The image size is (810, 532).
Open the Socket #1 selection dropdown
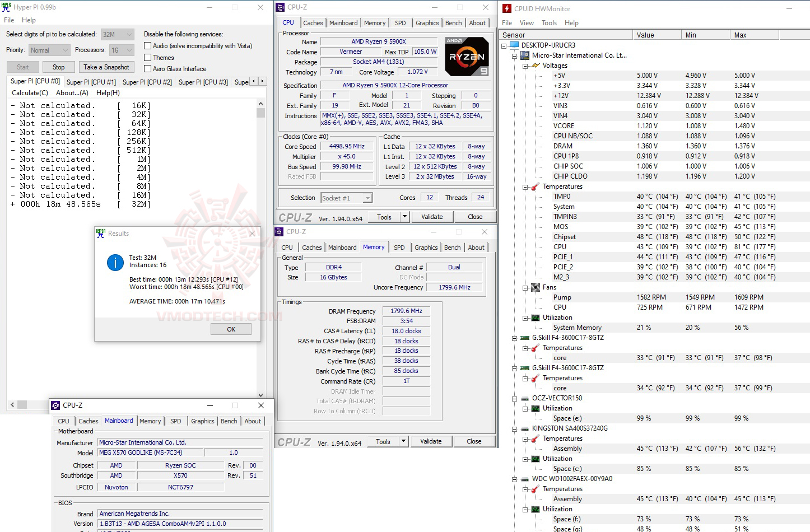[347, 198]
